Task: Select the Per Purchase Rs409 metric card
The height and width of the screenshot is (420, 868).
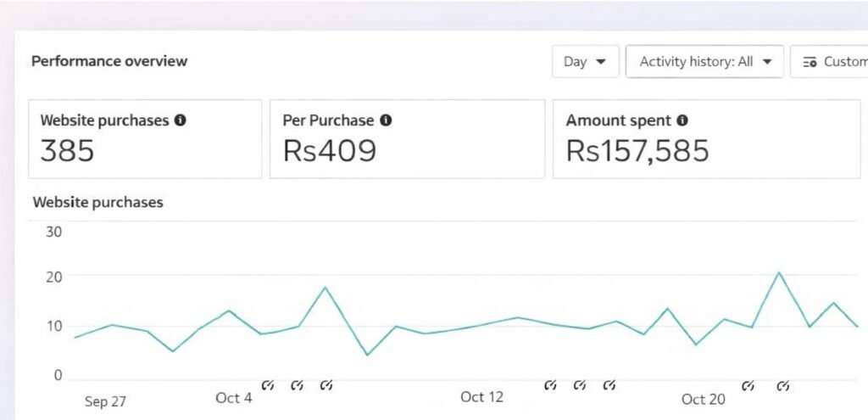Action: coord(407,139)
